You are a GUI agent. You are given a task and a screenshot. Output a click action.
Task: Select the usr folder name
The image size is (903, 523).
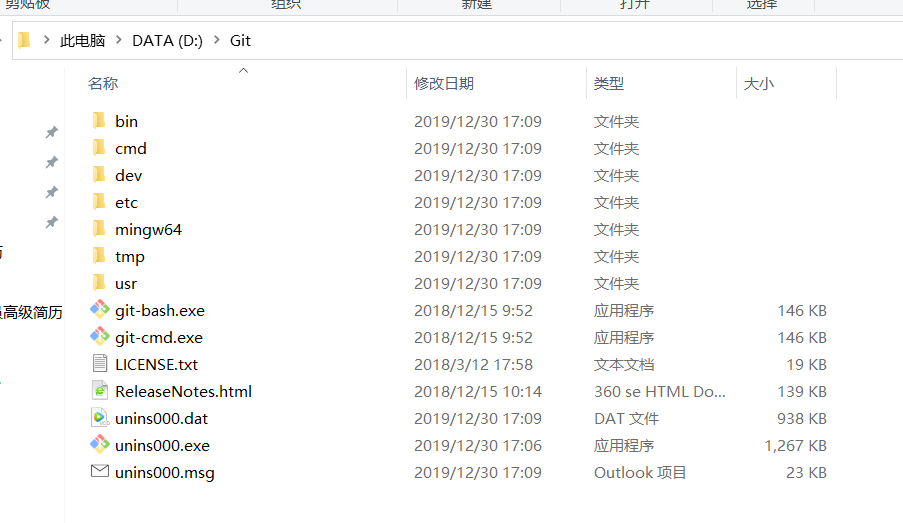coord(126,284)
